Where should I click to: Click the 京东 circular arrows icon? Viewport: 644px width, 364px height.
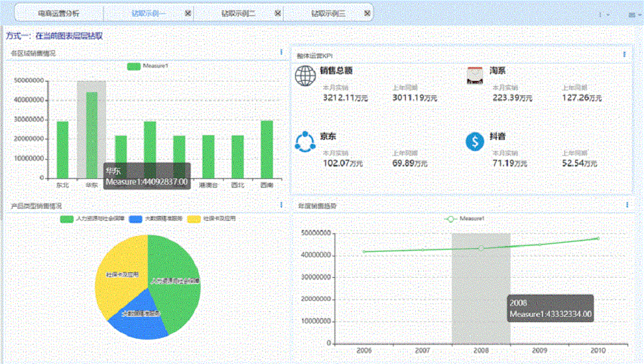point(305,141)
